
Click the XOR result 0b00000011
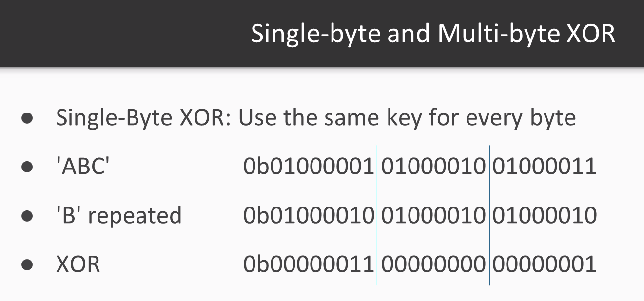309,264
